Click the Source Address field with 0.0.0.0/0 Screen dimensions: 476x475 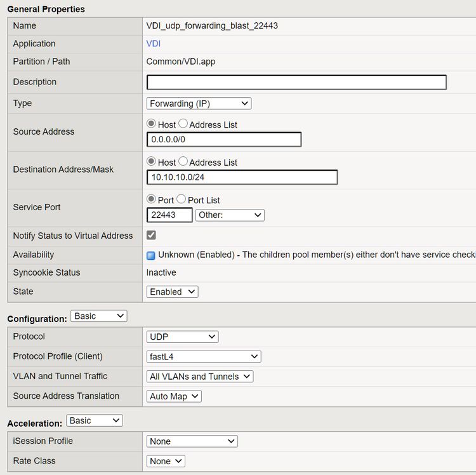(x=223, y=140)
